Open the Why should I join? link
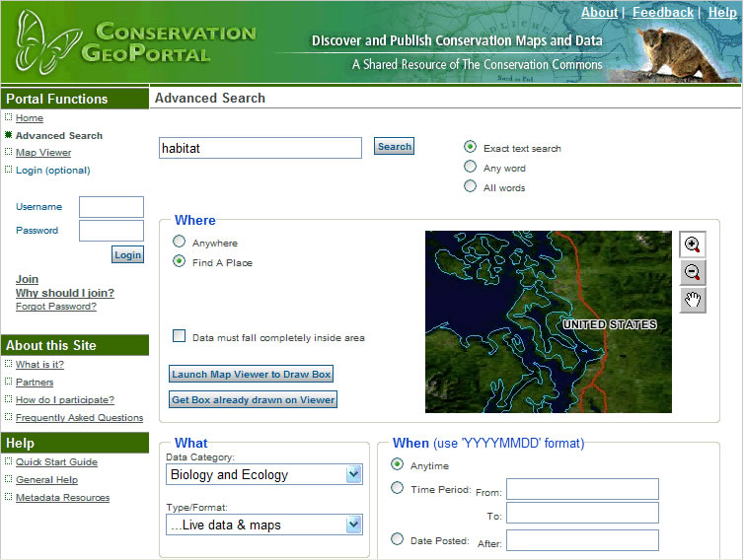The width and height of the screenshot is (744, 560). [x=65, y=293]
